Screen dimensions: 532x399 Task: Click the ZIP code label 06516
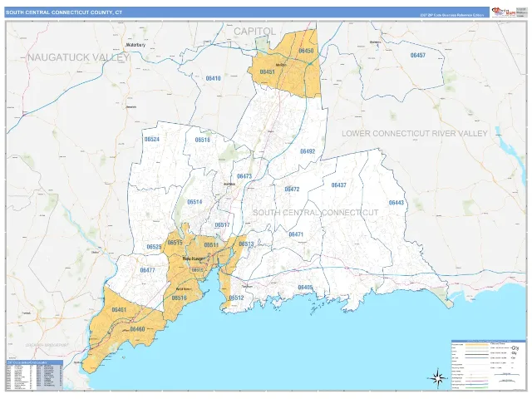click(180, 298)
